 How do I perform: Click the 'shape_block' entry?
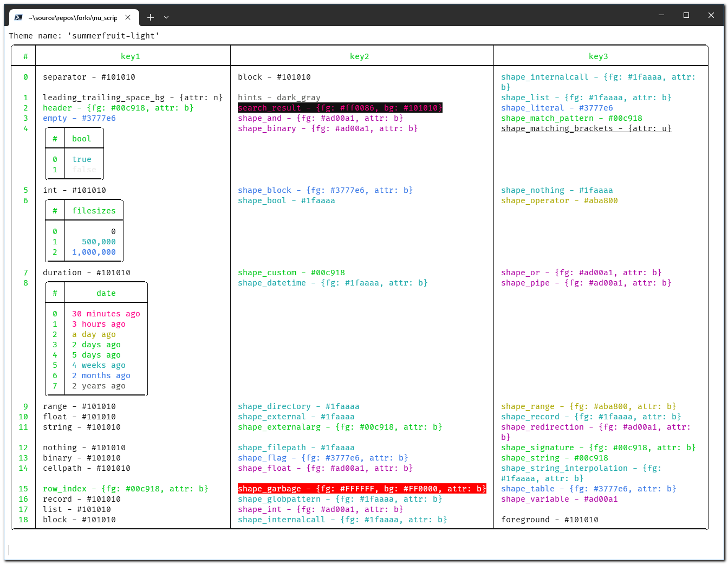coord(326,190)
